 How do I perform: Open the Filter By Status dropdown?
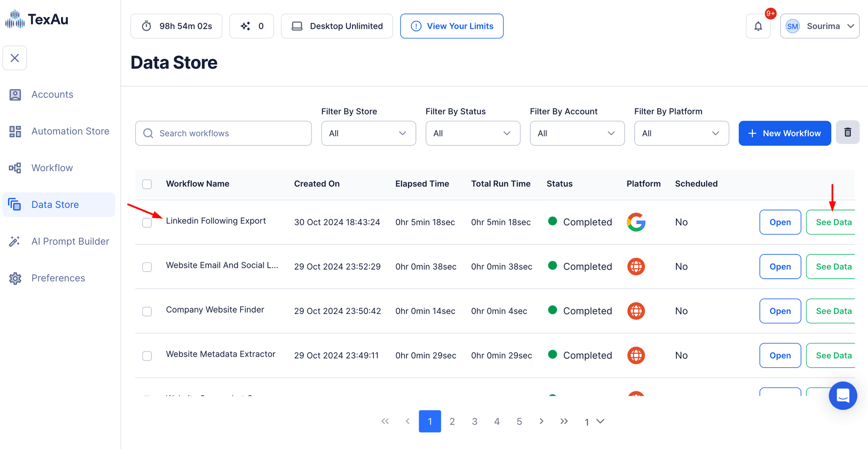click(x=472, y=133)
